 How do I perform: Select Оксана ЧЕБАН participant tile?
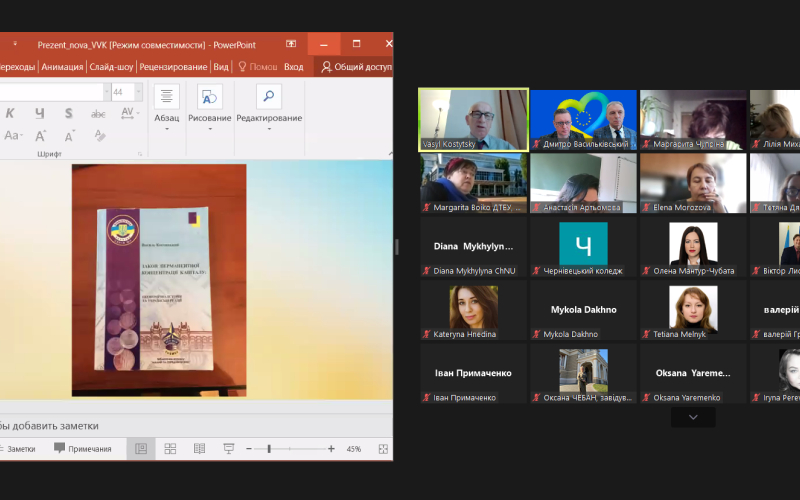tap(583, 373)
